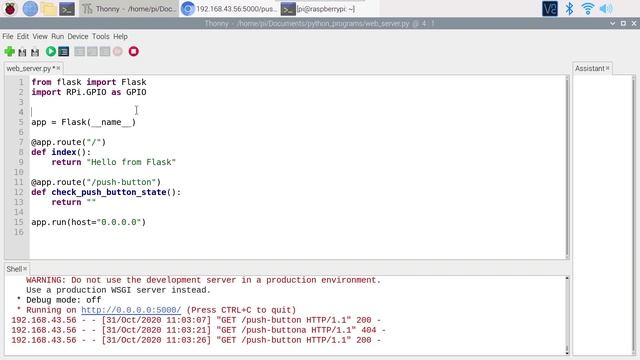Open the Run menu
Screen dimensions: 640x360
tap(58, 36)
